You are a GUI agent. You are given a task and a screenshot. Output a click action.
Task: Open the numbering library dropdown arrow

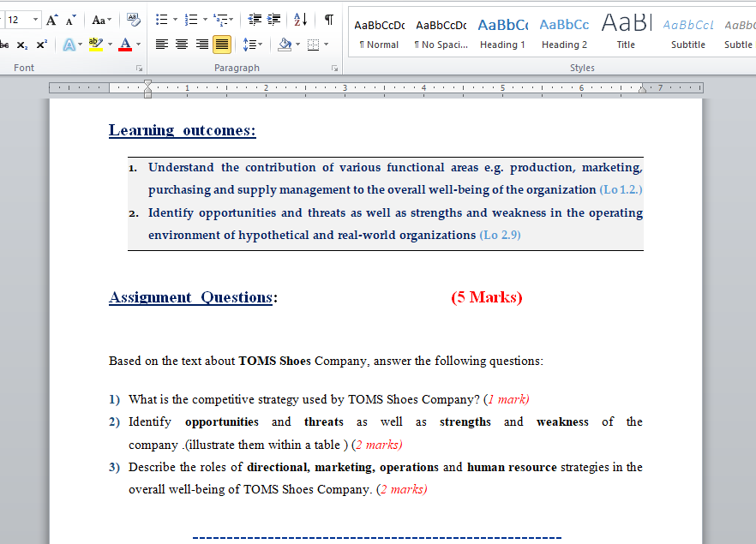[x=205, y=20]
